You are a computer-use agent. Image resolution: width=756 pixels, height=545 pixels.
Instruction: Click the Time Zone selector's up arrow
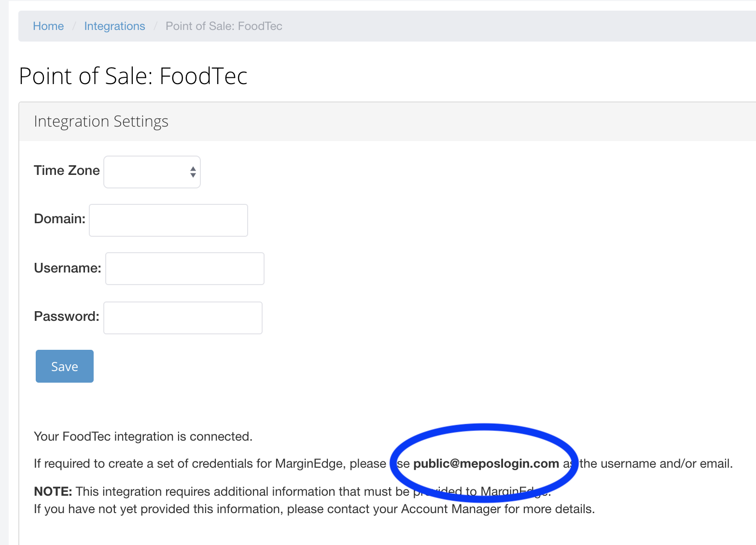pyautogui.click(x=192, y=168)
